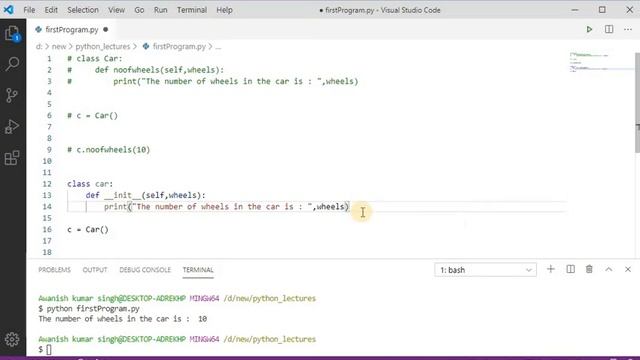The width and height of the screenshot is (640, 360).
Task: Minimize the Visual Studio Code window
Action: (x=575, y=10)
